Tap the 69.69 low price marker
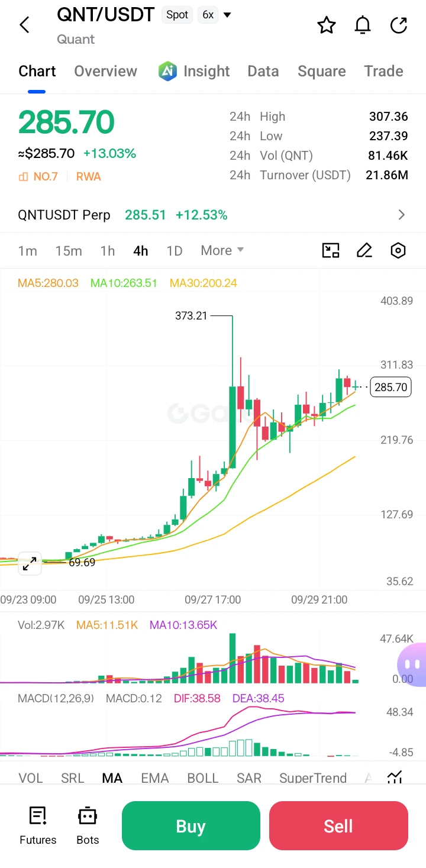This screenshot has width=426, height=868. (x=82, y=563)
